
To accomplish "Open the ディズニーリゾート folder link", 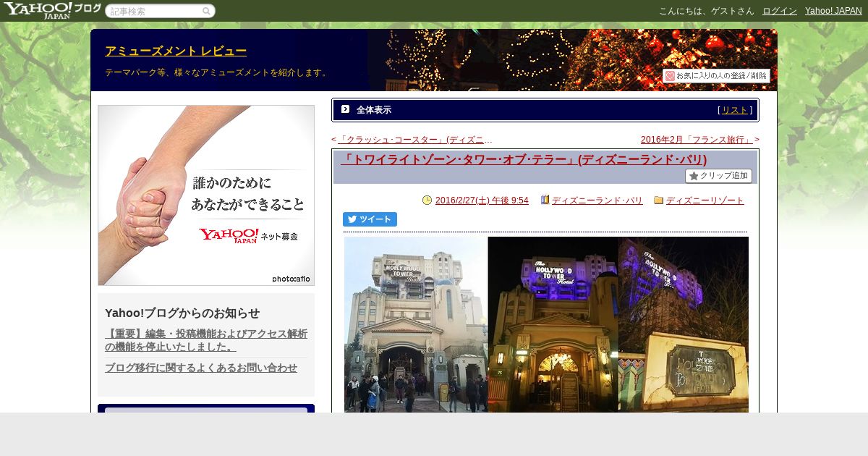I will pyautogui.click(x=705, y=200).
